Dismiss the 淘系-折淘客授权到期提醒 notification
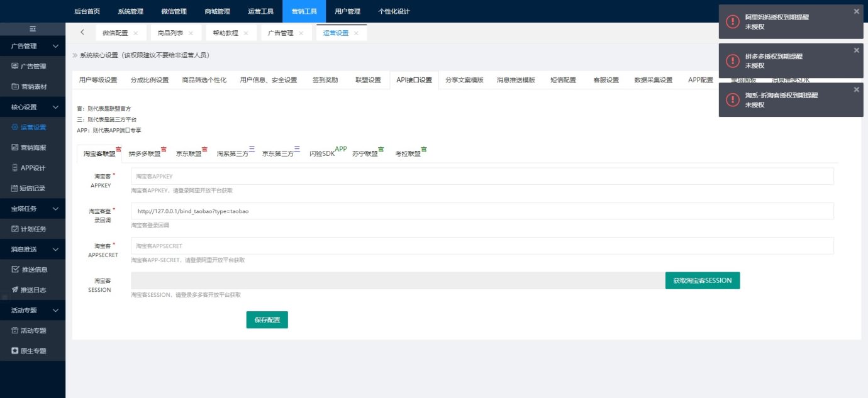The height and width of the screenshot is (398, 868). pyautogui.click(x=856, y=89)
